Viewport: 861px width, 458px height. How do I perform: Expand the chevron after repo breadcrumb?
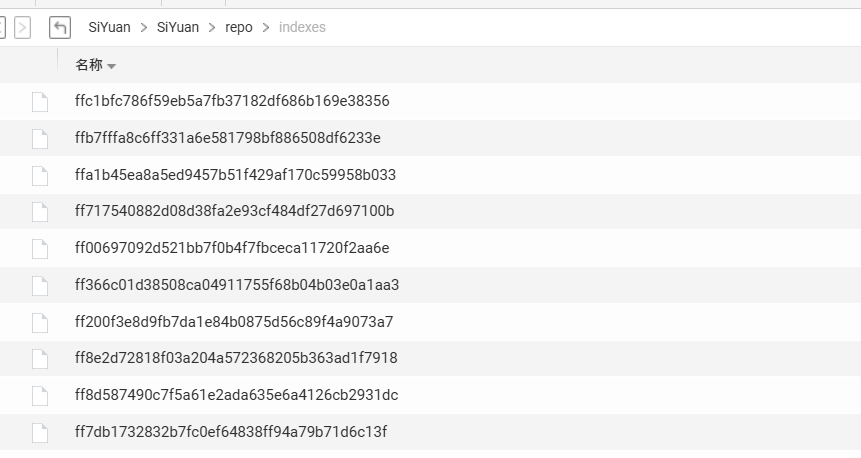tap(266, 27)
